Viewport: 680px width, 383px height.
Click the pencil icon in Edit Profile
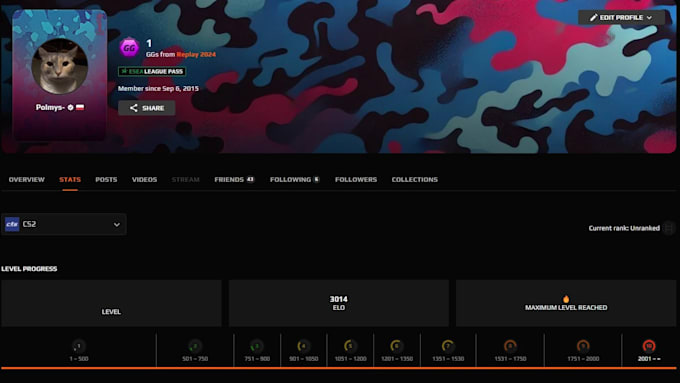[594, 18]
